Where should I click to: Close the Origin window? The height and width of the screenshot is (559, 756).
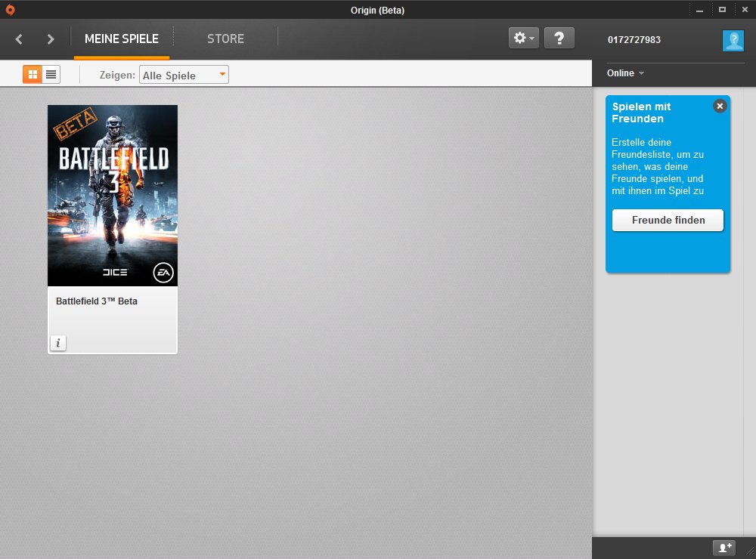pos(745,10)
